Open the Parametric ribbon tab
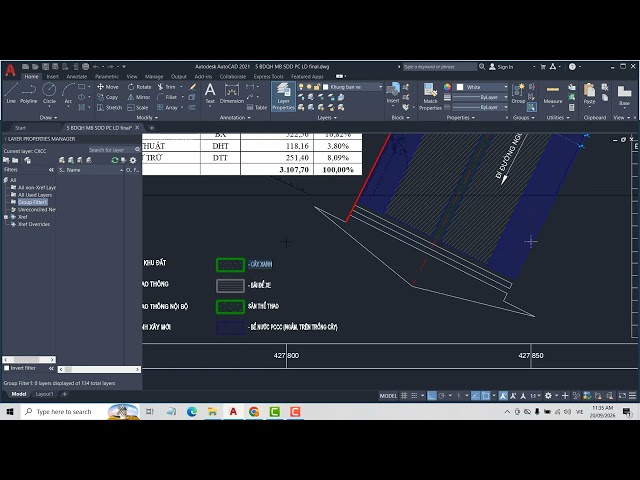Screen dimensions: 640x480 (107, 76)
